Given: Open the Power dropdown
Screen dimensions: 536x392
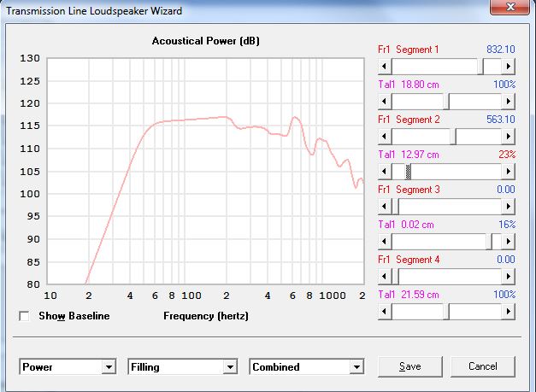Looking at the screenshot, I should click(68, 366).
